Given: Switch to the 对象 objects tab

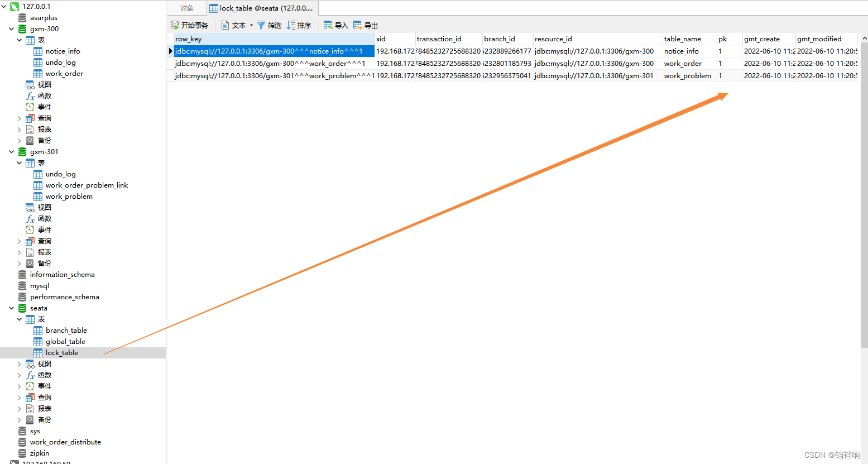Looking at the screenshot, I should (187, 8).
